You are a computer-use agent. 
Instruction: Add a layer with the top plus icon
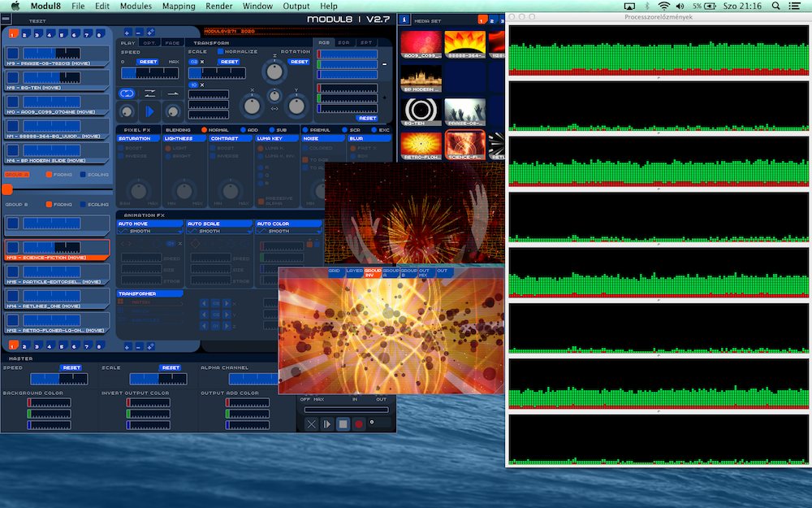pyautogui.click(x=127, y=33)
